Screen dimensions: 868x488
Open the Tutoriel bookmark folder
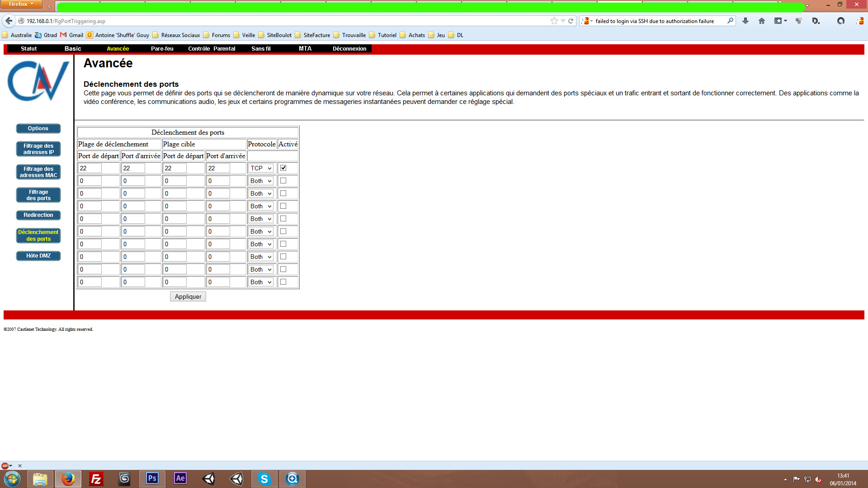[x=382, y=35]
